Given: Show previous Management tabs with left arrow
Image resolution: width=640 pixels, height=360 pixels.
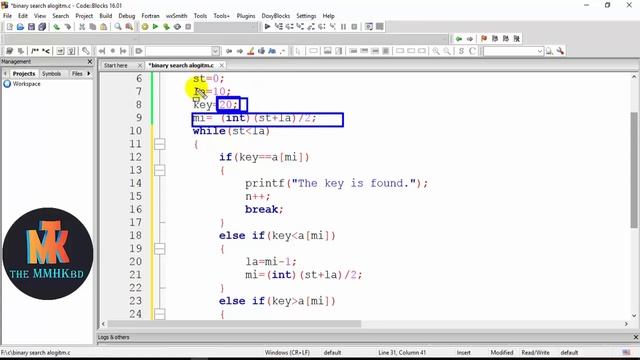Looking at the screenshot, I should [5, 73].
